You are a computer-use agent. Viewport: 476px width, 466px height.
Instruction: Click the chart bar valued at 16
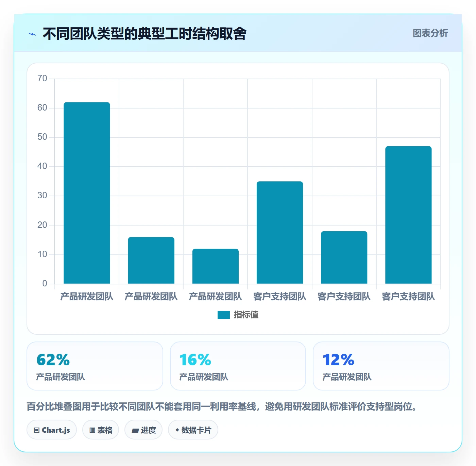click(x=151, y=260)
